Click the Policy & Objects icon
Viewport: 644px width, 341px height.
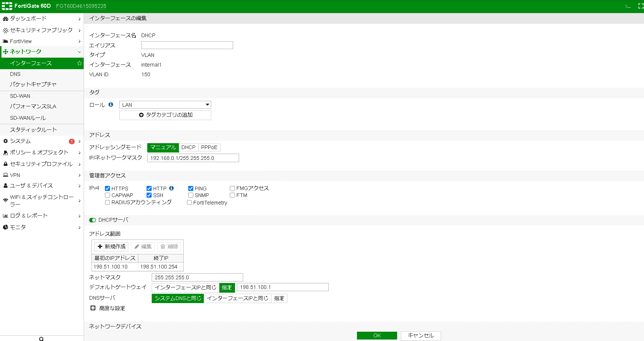[x=5, y=152]
